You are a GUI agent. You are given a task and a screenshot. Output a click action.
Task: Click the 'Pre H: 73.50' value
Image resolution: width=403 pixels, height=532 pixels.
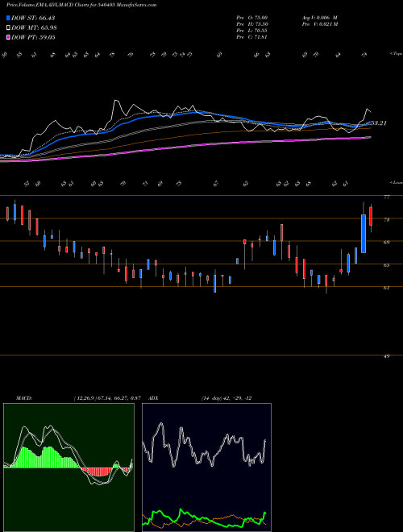click(x=252, y=24)
